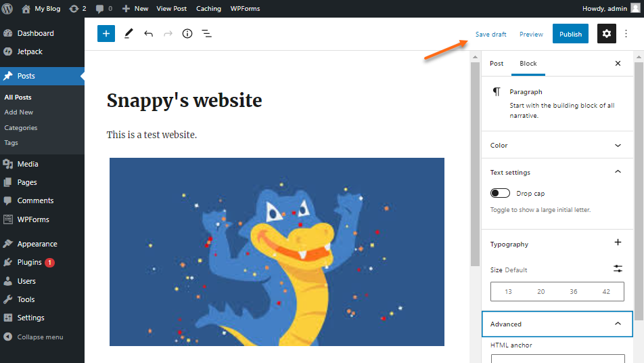Go to Dashboard in the sidebar

pos(42,33)
